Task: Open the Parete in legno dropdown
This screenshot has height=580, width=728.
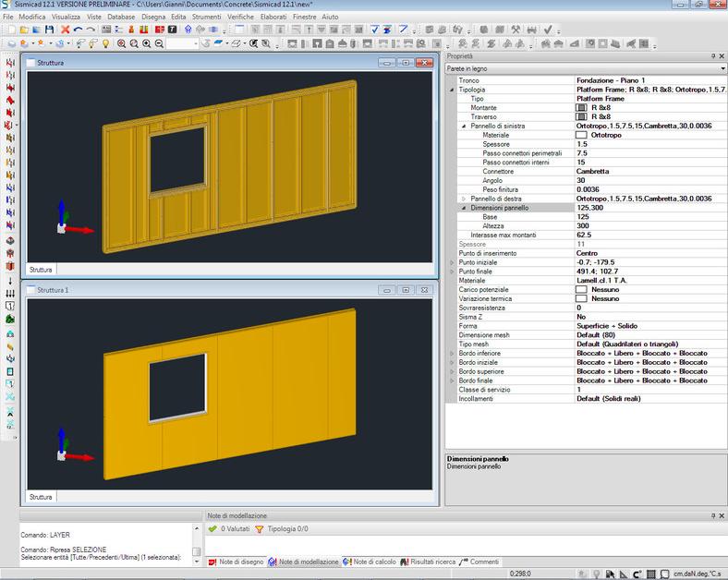Action: tap(722, 68)
